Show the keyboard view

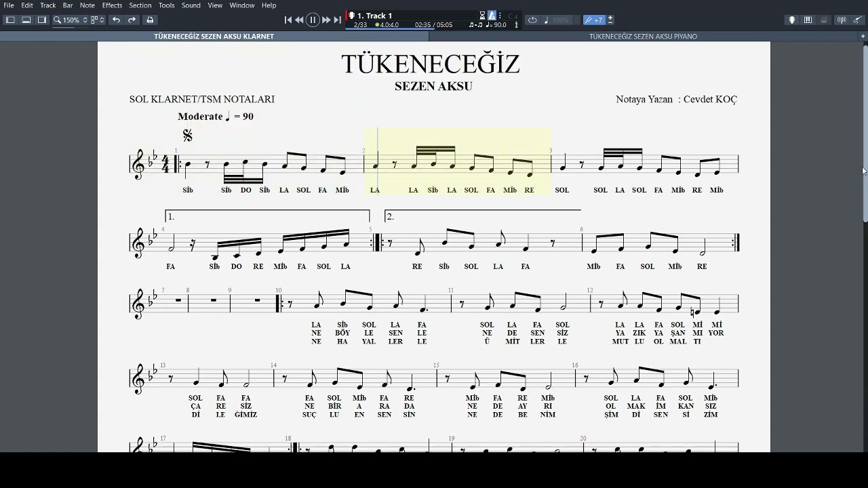808,20
